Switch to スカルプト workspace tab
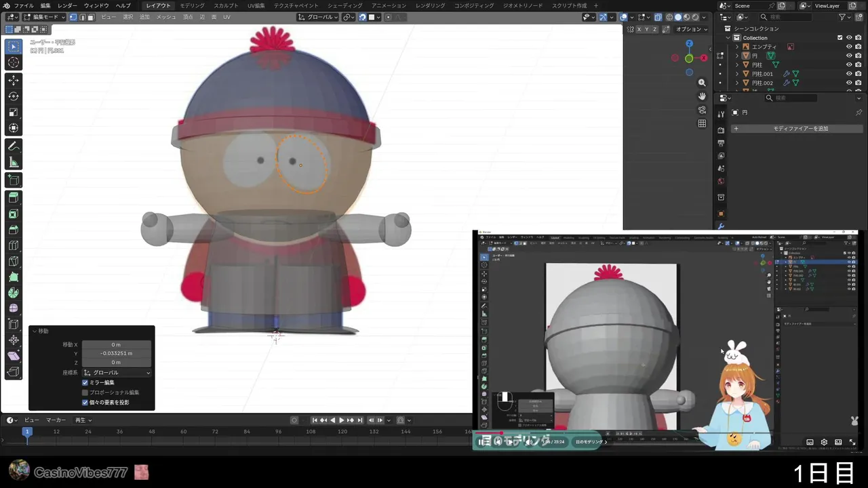This screenshot has width=868, height=488. point(226,5)
